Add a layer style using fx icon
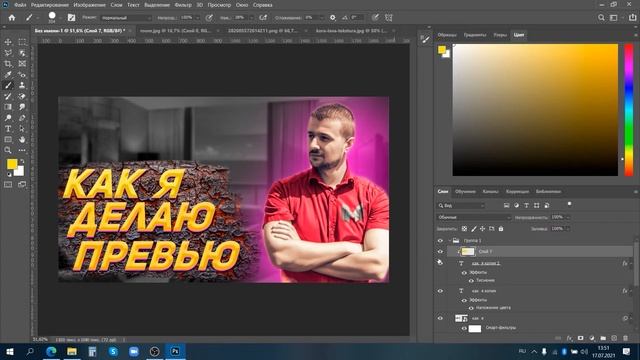 (x=569, y=338)
